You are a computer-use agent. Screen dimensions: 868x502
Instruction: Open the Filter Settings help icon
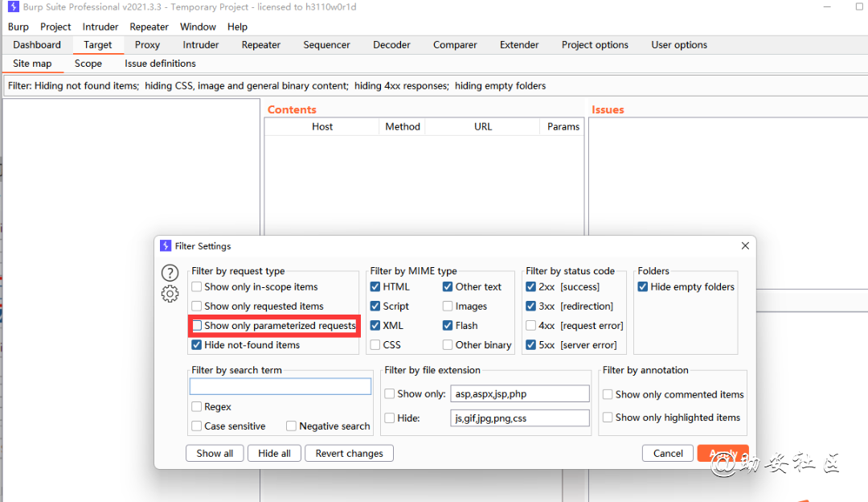point(170,273)
